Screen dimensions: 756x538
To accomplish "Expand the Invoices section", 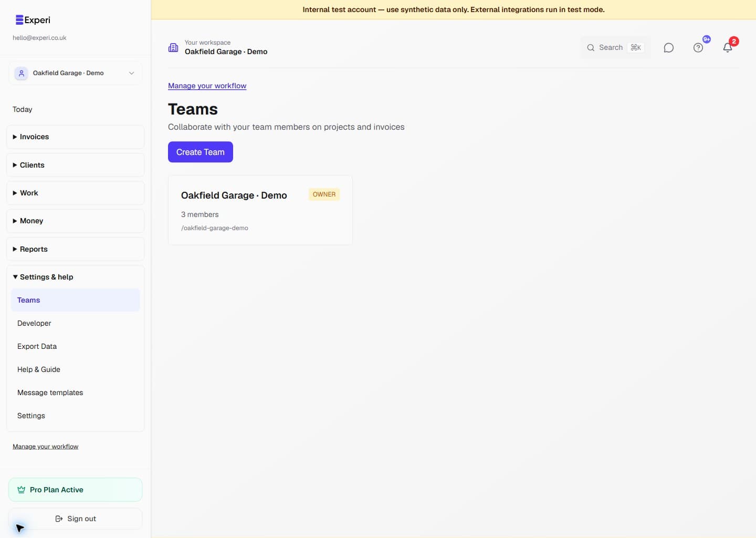I will 75,137.
